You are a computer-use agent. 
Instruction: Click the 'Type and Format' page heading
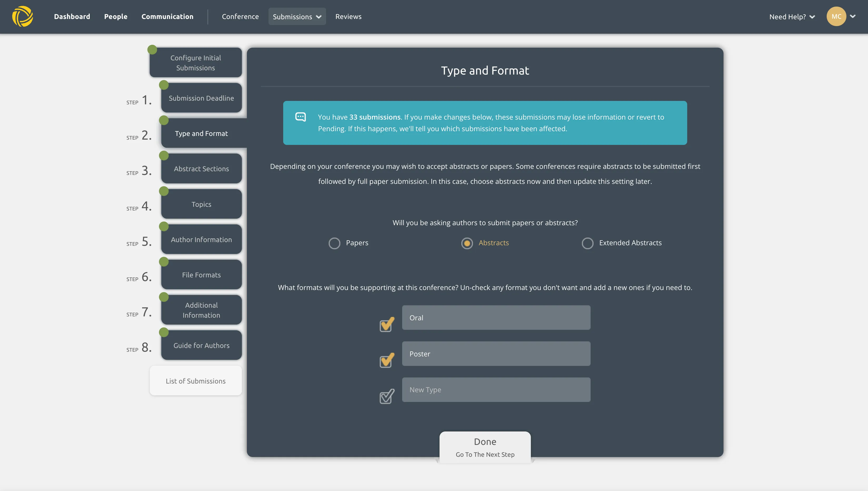(485, 71)
